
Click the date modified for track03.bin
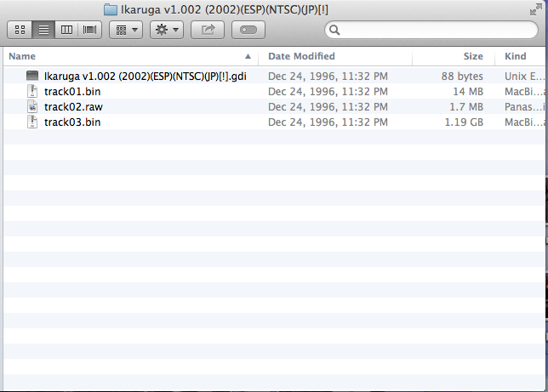pos(328,122)
